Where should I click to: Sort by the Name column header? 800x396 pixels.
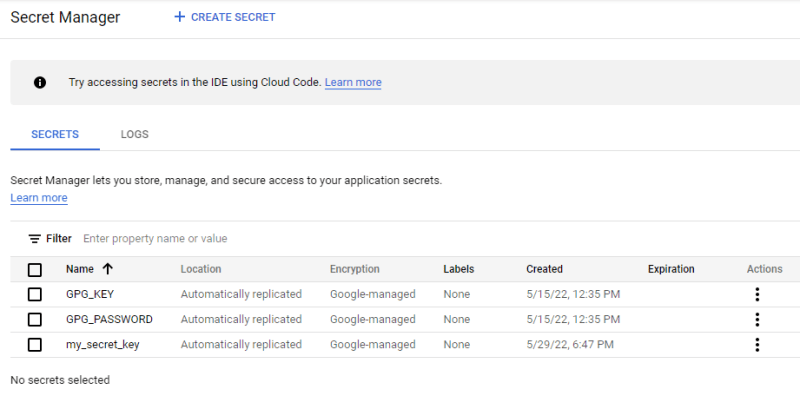80,269
